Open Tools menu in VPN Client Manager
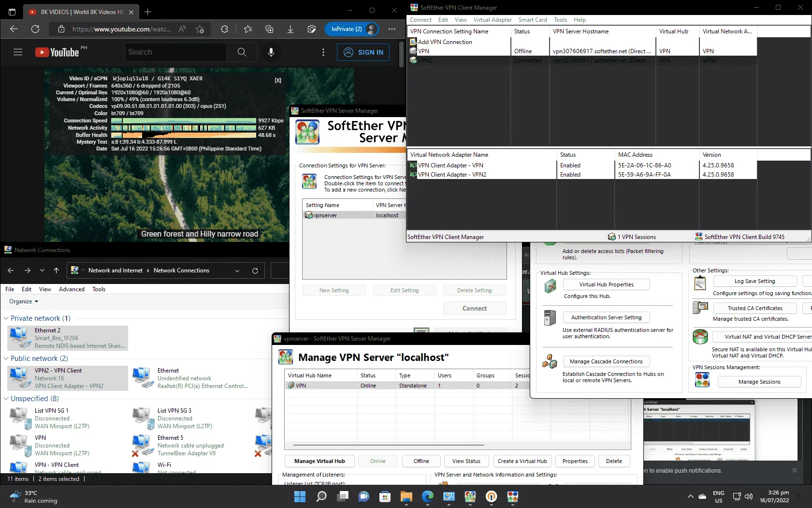 560,20
